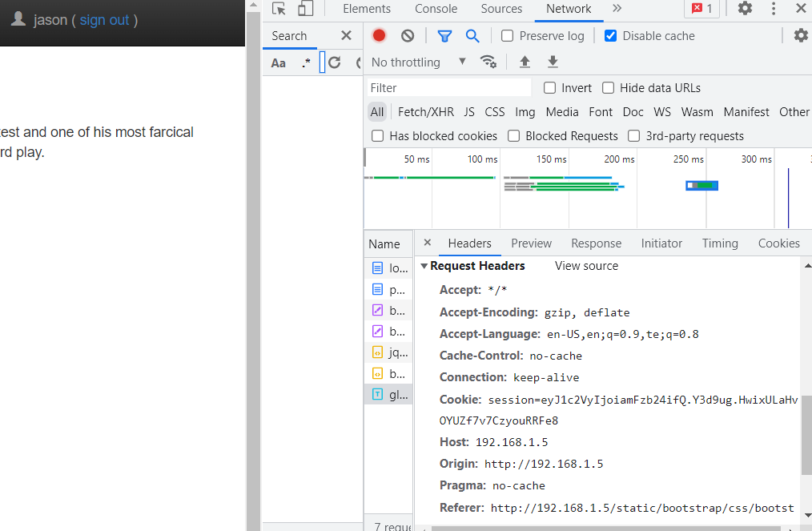Select the gl... font request
Viewport: 812px width, 531px height.
(x=388, y=395)
